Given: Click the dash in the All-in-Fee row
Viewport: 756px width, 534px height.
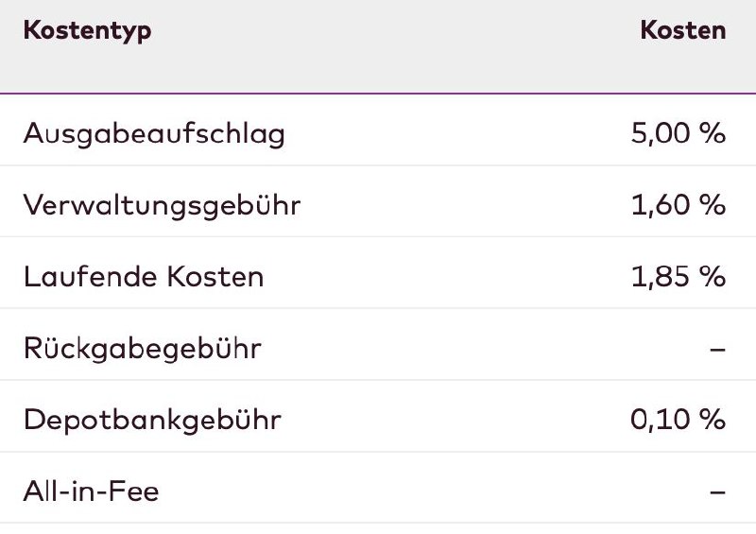Looking at the screenshot, I should click(717, 492).
